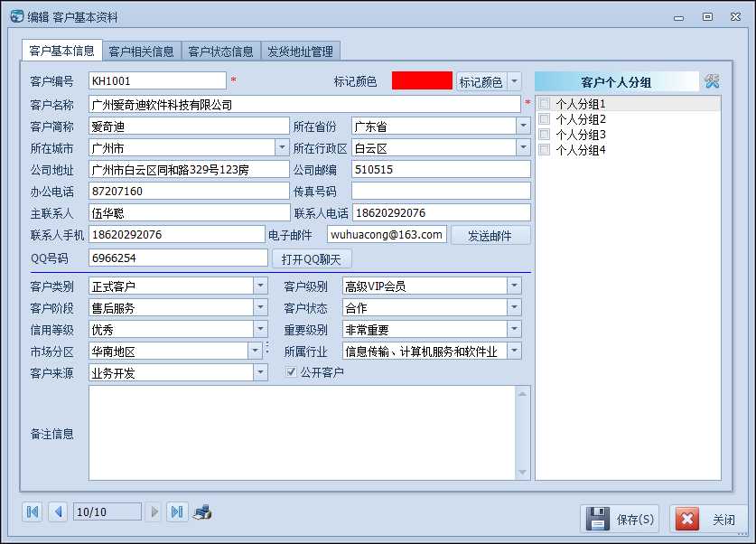Image resolution: width=756 pixels, height=544 pixels.
Task: Click the 办公电话 field 87207160
Action: tap(189, 191)
